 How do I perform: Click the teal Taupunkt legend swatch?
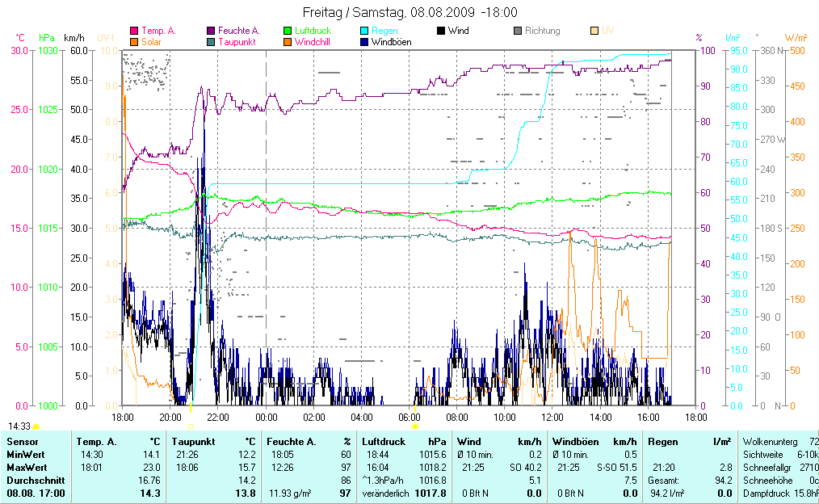click(211, 41)
